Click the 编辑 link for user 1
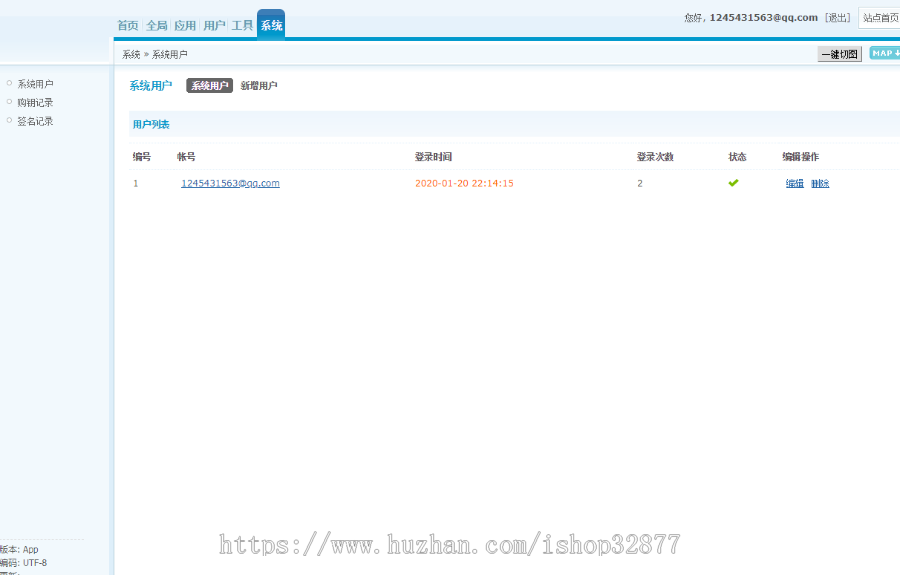The height and width of the screenshot is (575, 900). [794, 183]
